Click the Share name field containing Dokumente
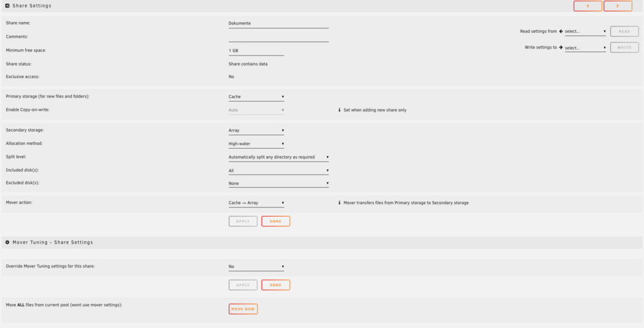 point(279,23)
